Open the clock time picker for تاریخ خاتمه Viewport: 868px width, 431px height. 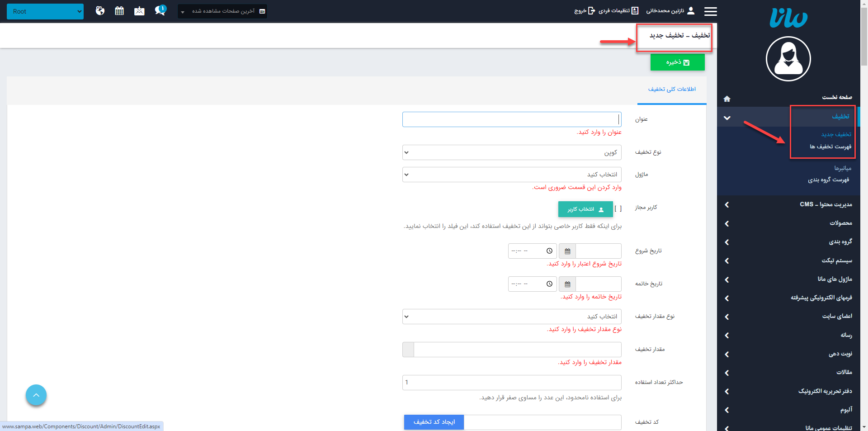549,284
